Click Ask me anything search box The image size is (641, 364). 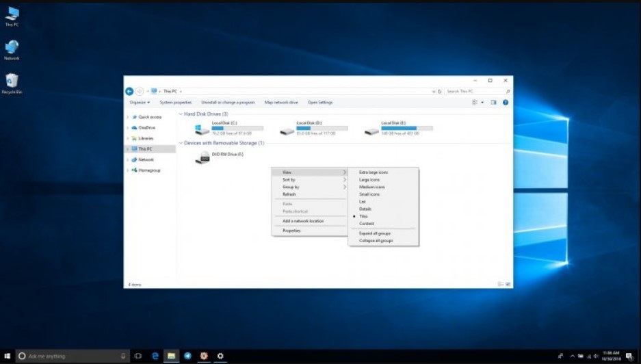[x=73, y=356]
